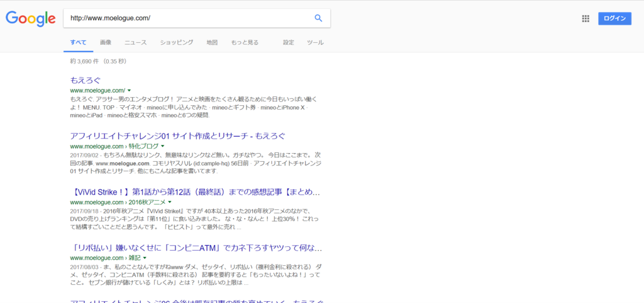The image size is (644, 303).
Task: Open the ViVid Strike 感想記事 result link
Action: (x=195, y=192)
